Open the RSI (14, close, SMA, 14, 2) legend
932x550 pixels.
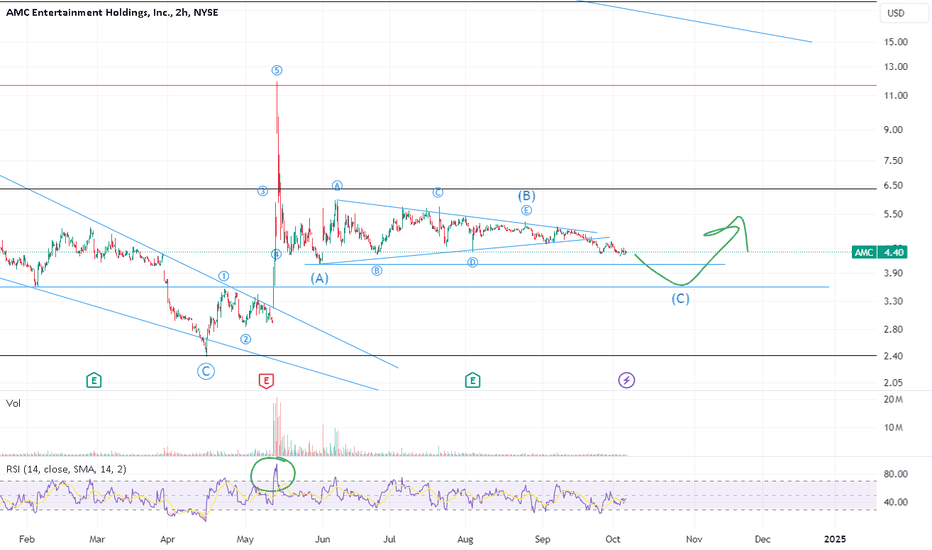(x=66, y=469)
